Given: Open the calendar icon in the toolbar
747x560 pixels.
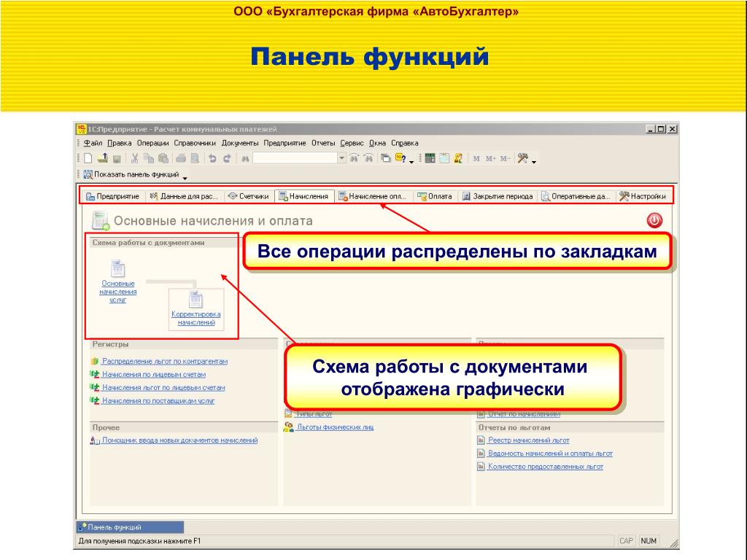Looking at the screenshot, I should (x=444, y=157).
